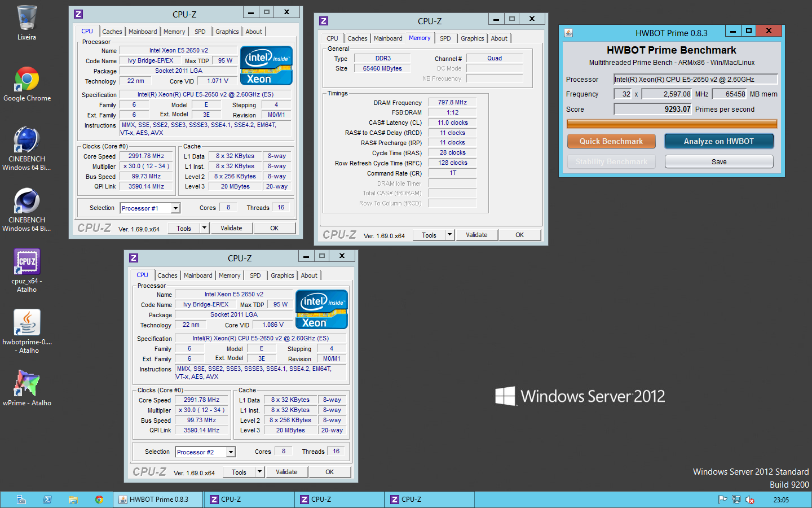
Task: Click the taskbar clock showing 23:05
Action: coord(781,500)
